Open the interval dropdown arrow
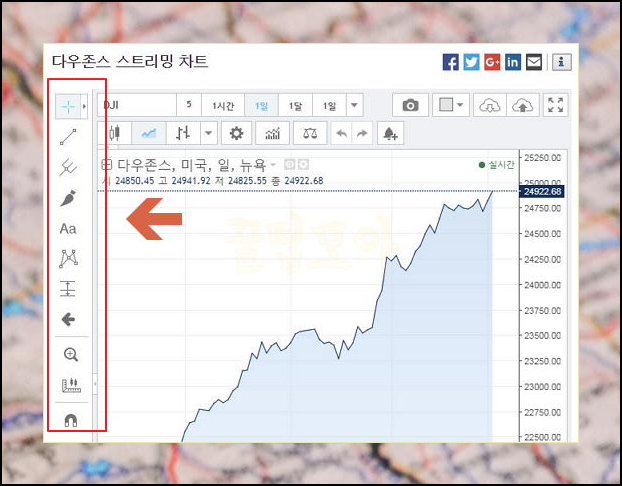The width and height of the screenshot is (622, 486). tap(354, 105)
